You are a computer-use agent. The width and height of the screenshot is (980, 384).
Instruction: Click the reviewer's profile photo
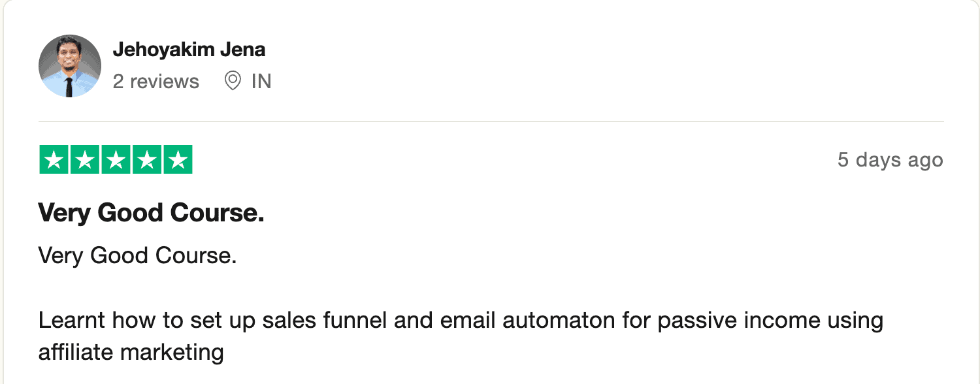point(70,66)
